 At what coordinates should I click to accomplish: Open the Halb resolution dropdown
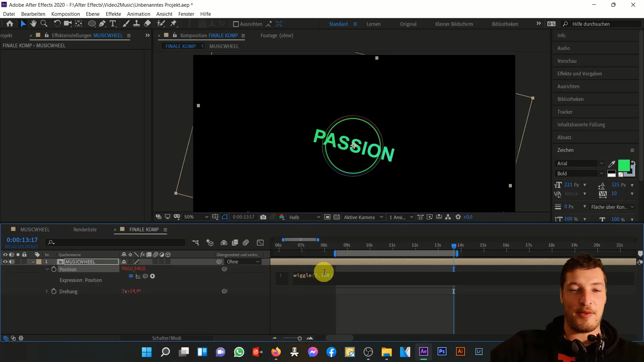(305, 217)
